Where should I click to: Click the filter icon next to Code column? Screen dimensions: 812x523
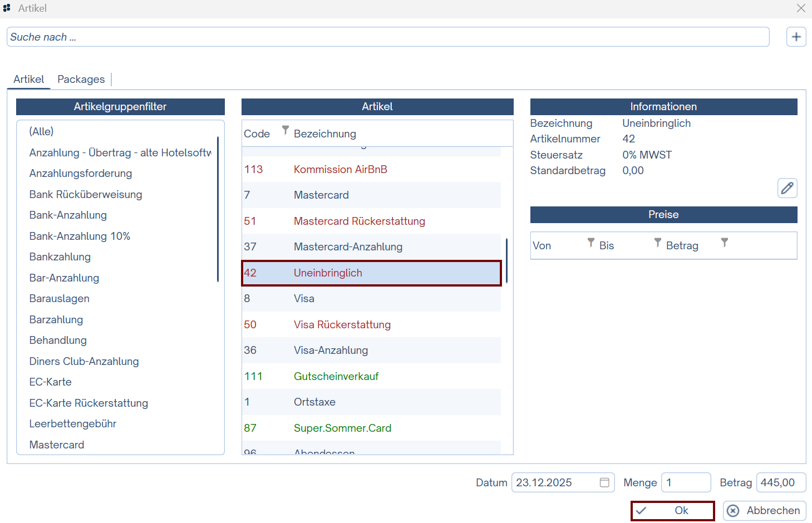coord(285,130)
